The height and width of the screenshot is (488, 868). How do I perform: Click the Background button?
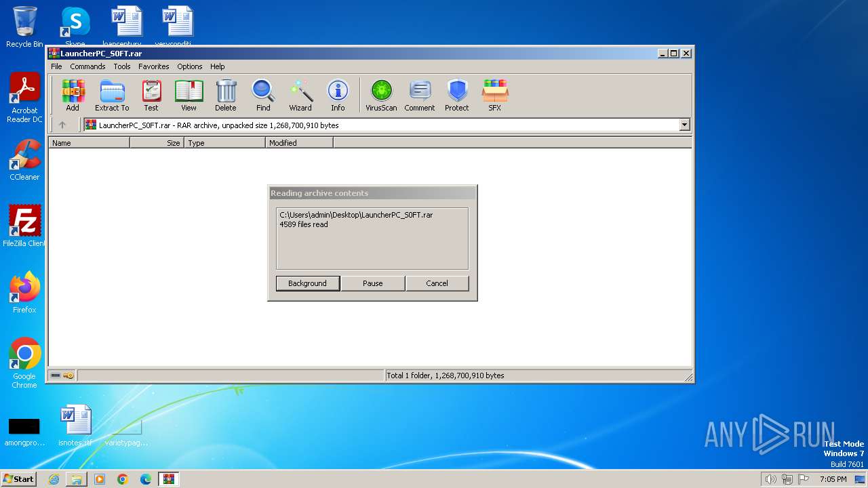307,283
